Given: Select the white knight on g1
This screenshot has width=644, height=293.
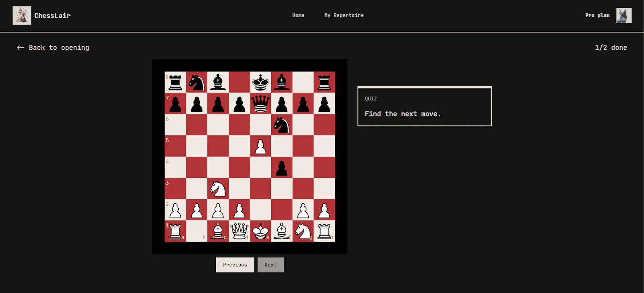Looking at the screenshot, I should click(303, 231).
